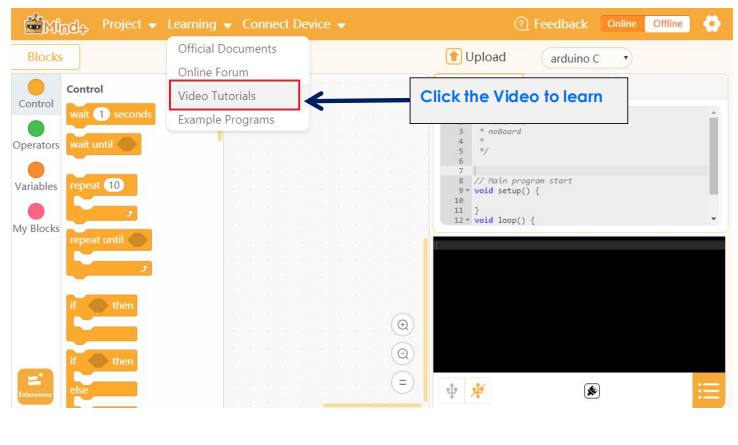Zoom out on the workspace

click(402, 354)
